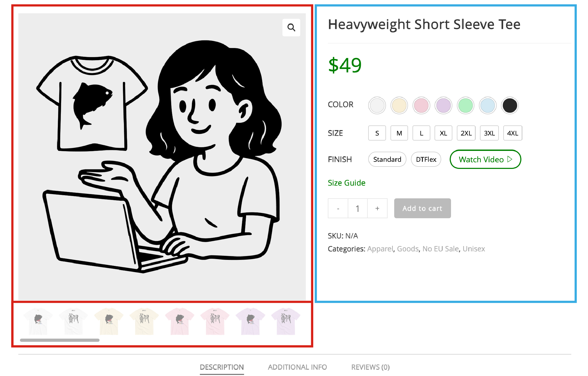Select the first white fish tee thumbnail
This screenshot has width=588, height=376.
[x=38, y=321]
